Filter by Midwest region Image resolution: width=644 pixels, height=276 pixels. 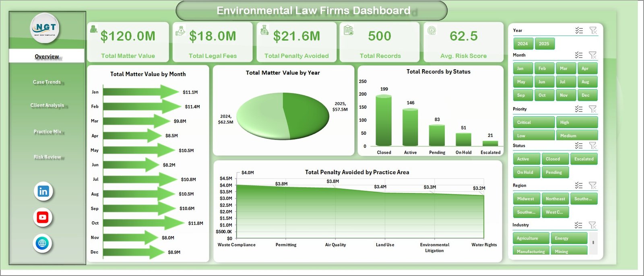[x=526, y=199]
